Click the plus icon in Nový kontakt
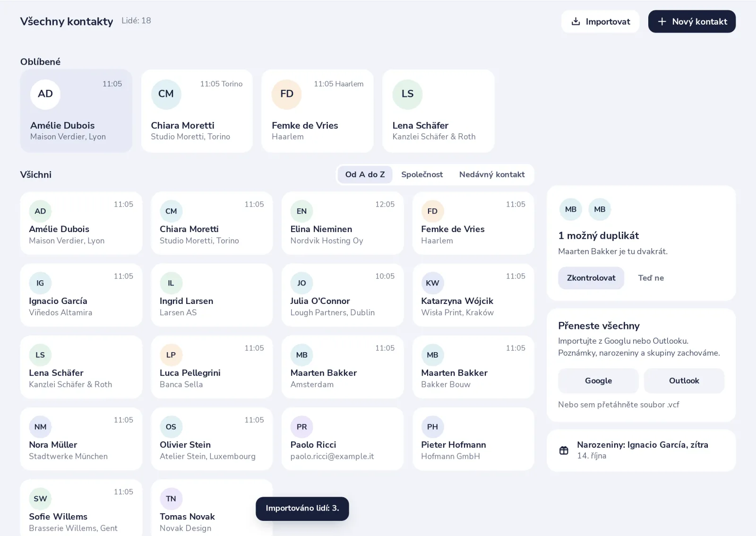Screen dimensions: 756x536 662,21
